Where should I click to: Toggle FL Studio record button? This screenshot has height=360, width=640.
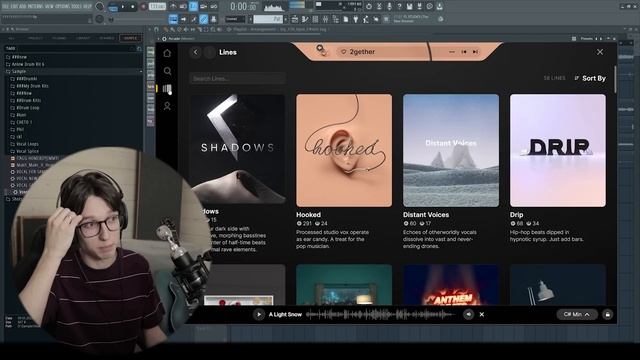pyautogui.click(x=143, y=7)
